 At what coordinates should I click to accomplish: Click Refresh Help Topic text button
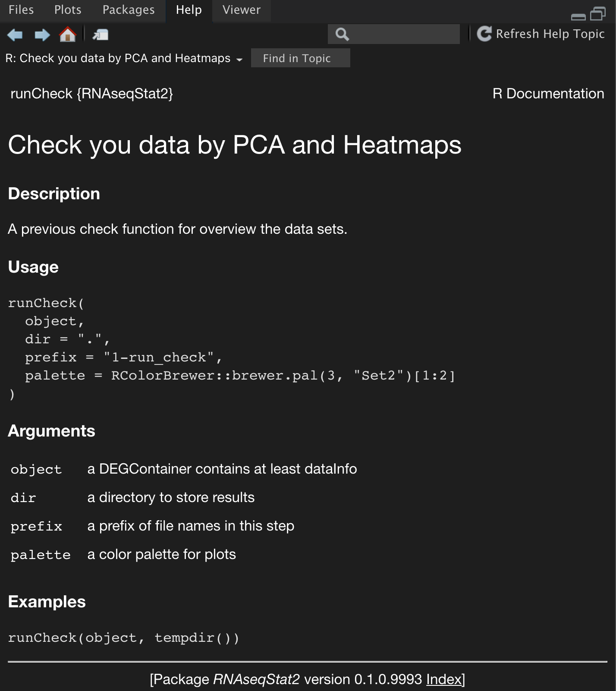[550, 34]
